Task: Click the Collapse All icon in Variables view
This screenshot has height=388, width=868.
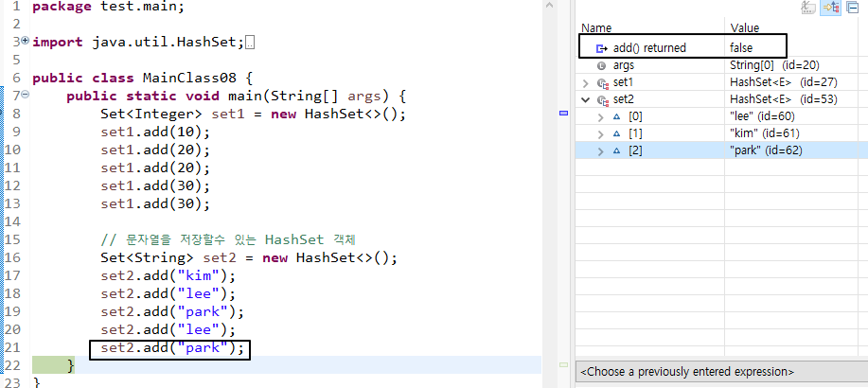Action: pyautogui.click(x=852, y=8)
